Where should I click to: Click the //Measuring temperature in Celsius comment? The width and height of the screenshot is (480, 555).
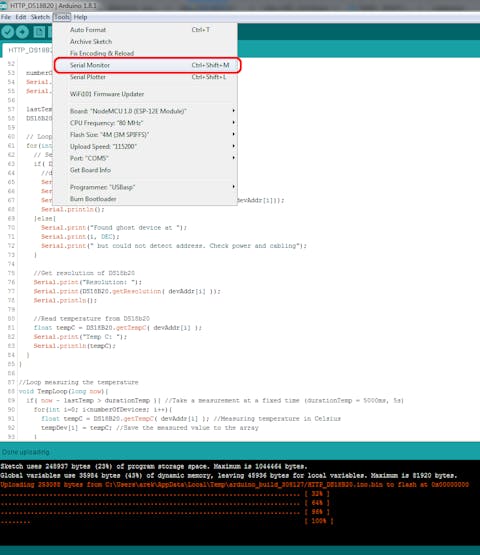(277, 419)
